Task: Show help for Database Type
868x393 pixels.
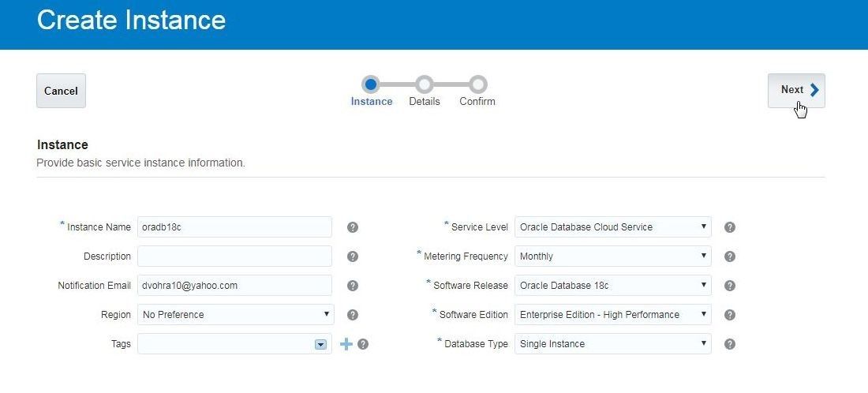Action: click(730, 344)
